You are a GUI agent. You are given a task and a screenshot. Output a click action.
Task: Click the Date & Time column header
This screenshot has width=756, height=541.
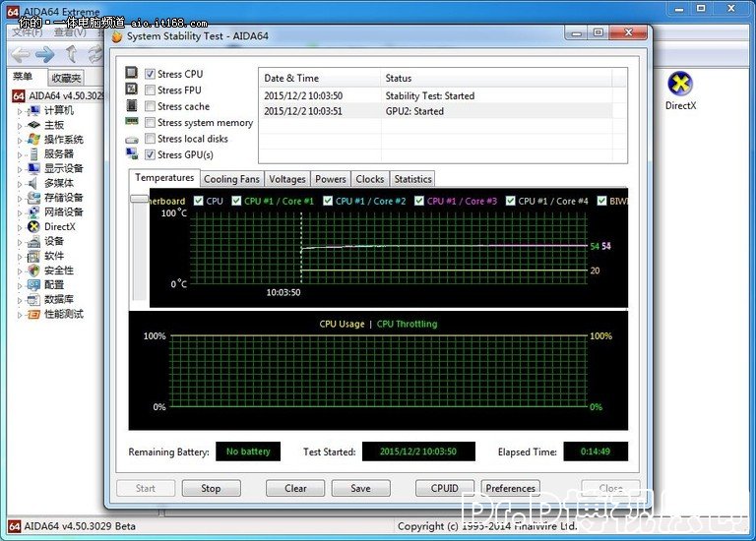[x=320, y=78]
